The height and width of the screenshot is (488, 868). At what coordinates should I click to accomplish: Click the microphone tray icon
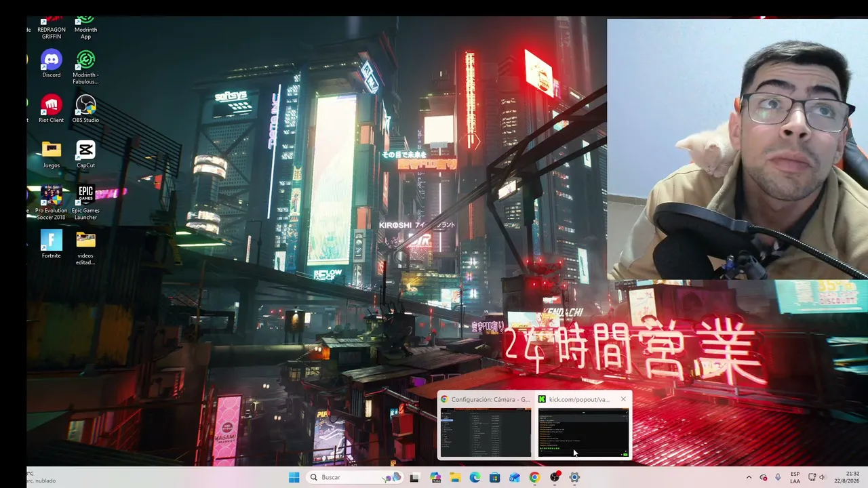[778, 477]
